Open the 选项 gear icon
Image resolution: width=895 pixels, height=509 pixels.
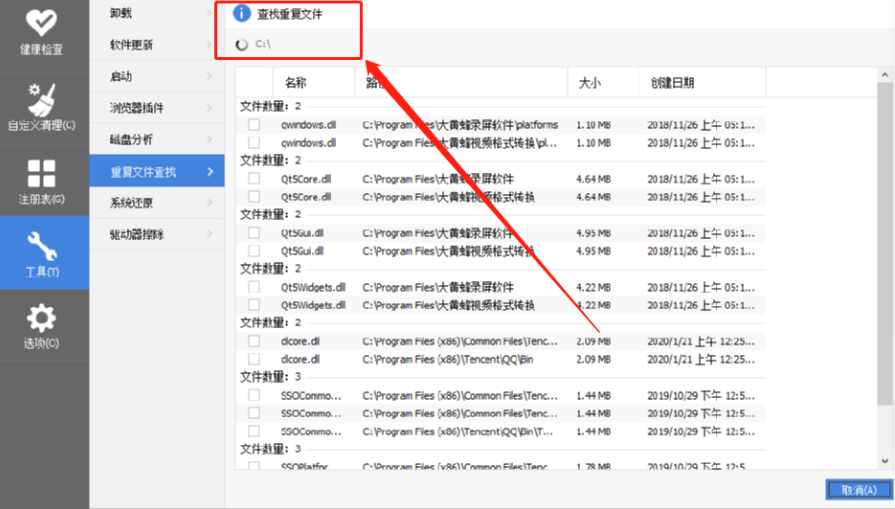[x=43, y=319]
